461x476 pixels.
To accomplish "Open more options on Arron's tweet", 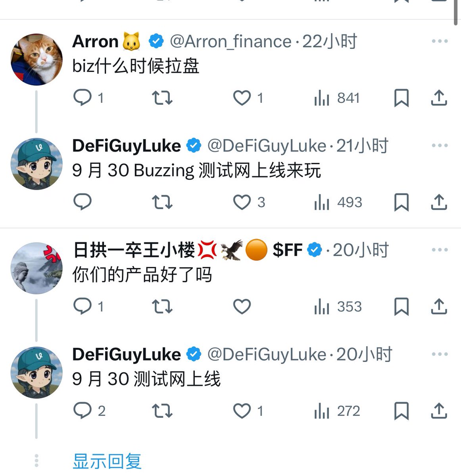I will click(x=440, y=41).
